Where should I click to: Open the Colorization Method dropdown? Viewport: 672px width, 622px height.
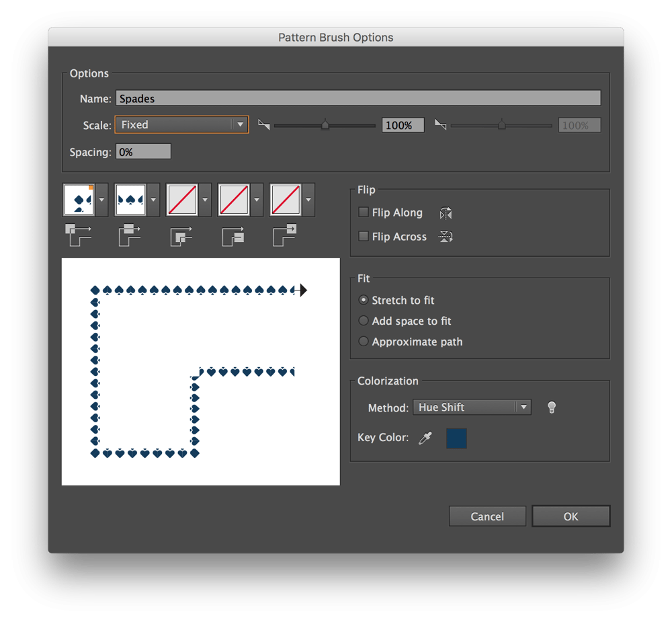click(472, 407)
